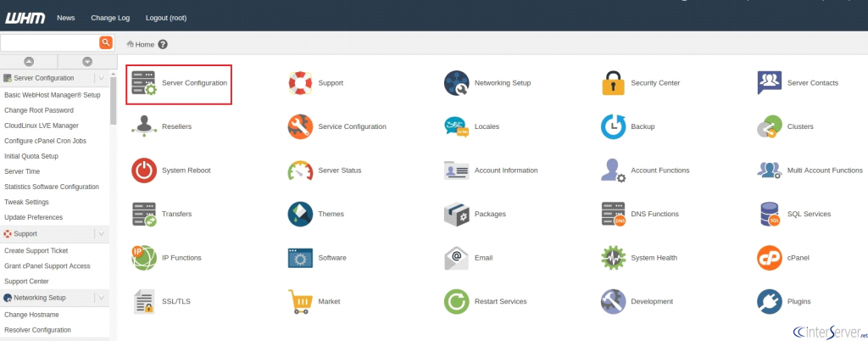Open the Market shopping cart icon

[300, 302]
